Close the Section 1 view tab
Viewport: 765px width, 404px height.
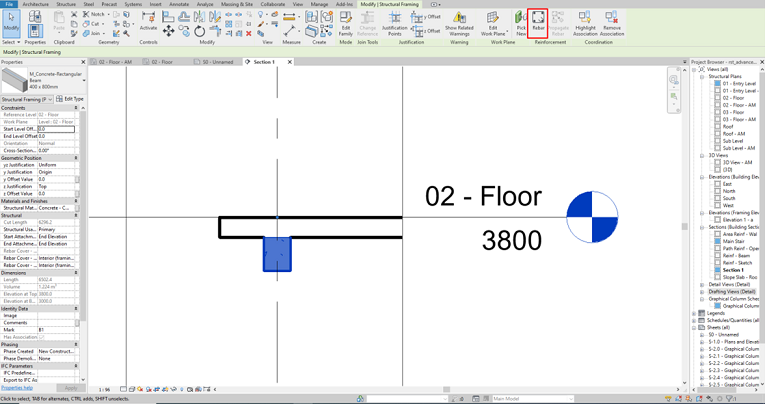[x=290, y=62]
